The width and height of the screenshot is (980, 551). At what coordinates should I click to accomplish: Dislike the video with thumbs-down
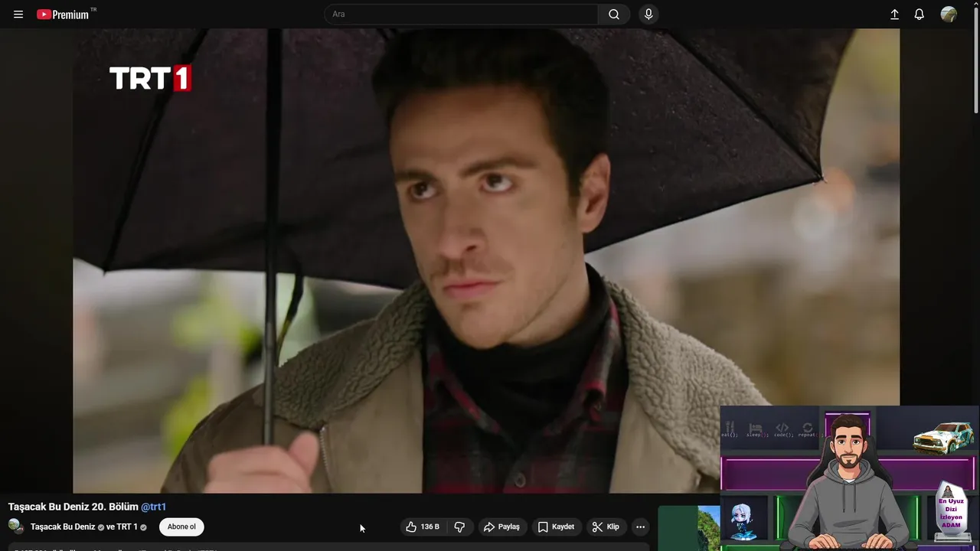tap(459, 527)
